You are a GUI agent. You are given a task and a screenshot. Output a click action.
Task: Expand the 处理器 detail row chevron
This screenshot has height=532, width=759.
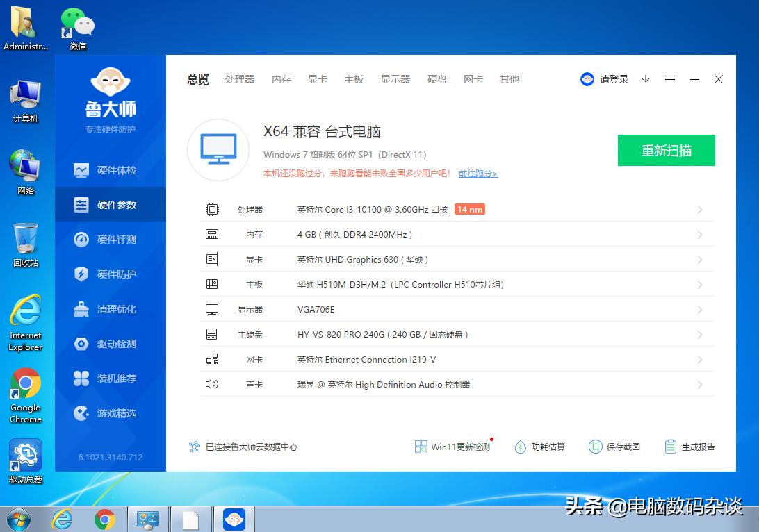[699, 209]
